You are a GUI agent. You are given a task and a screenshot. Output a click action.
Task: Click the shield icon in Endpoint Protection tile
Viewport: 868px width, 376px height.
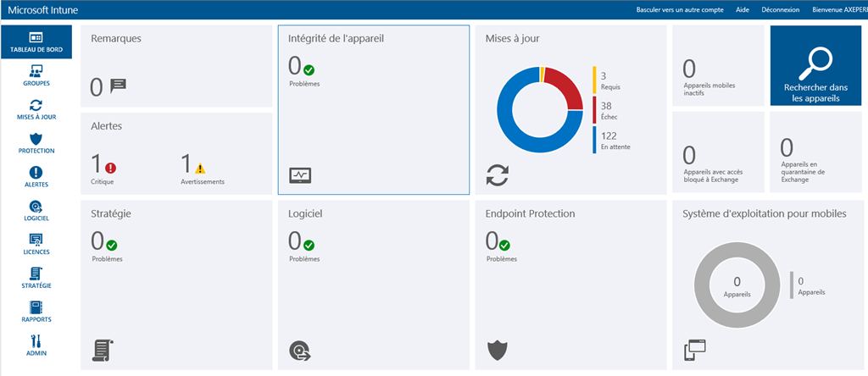point(497,351)
